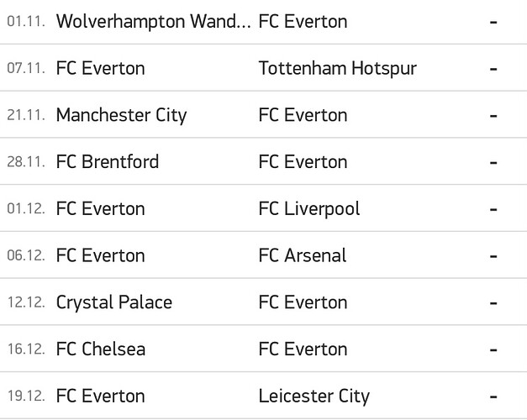Image resolution: width=527 pixels, height=420 pixels.
Task: Open Manchester City team page
Action: tap(121, 115)
